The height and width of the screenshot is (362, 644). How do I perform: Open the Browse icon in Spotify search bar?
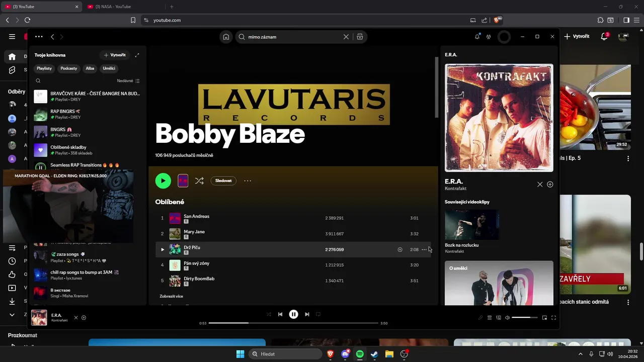pyautogui.click(x=360, y=37)
